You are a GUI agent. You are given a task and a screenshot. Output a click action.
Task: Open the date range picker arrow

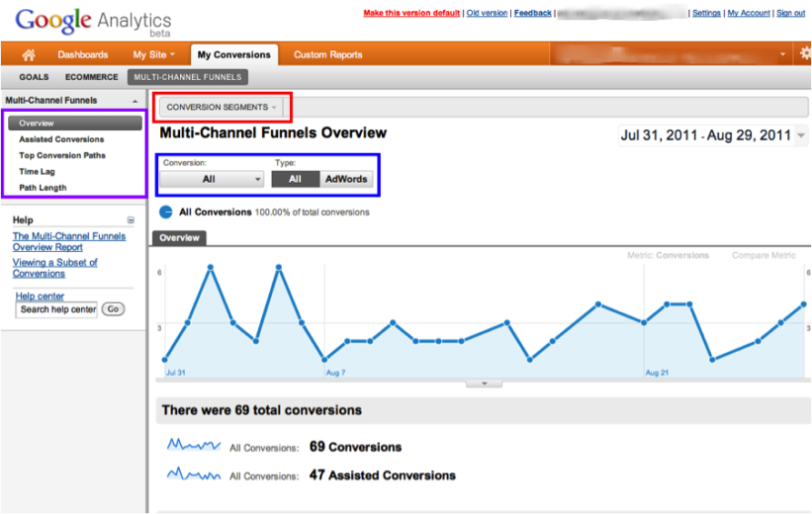[801, 135]
